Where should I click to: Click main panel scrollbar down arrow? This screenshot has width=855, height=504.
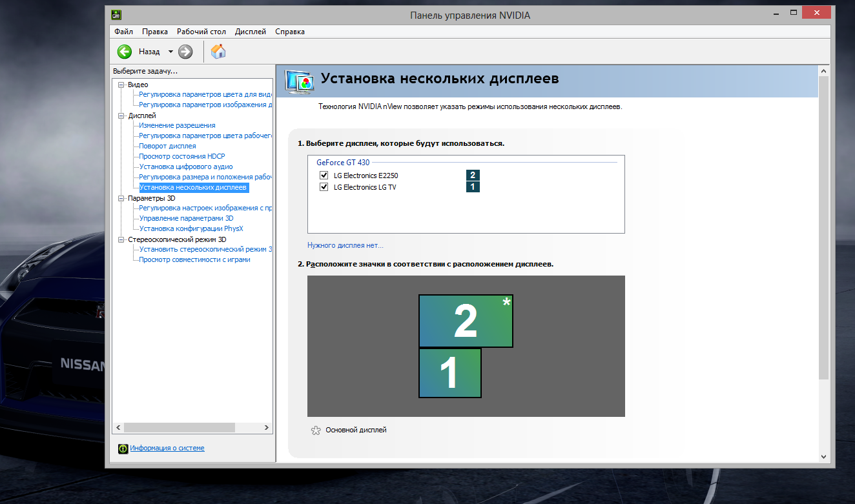[823, 456]
